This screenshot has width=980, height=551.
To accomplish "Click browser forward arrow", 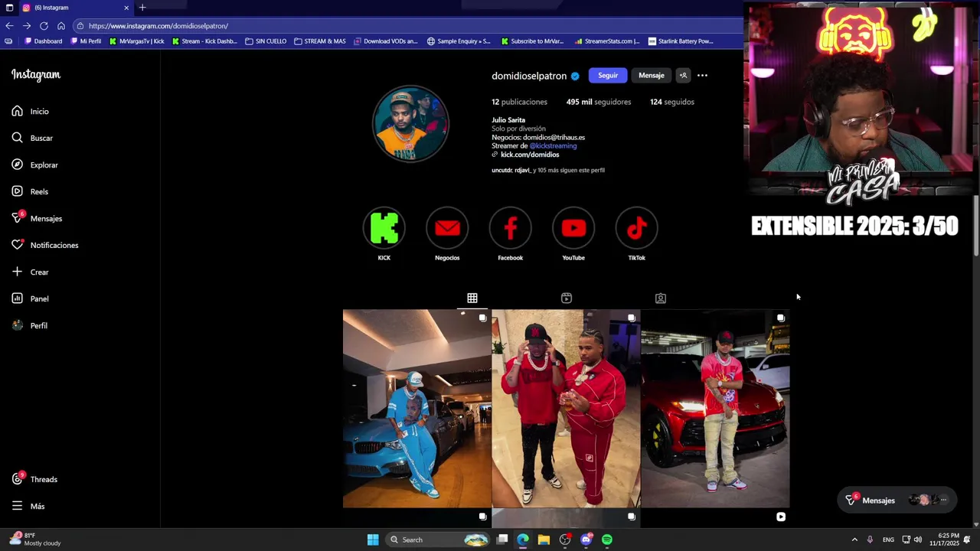I will (27, 26).
